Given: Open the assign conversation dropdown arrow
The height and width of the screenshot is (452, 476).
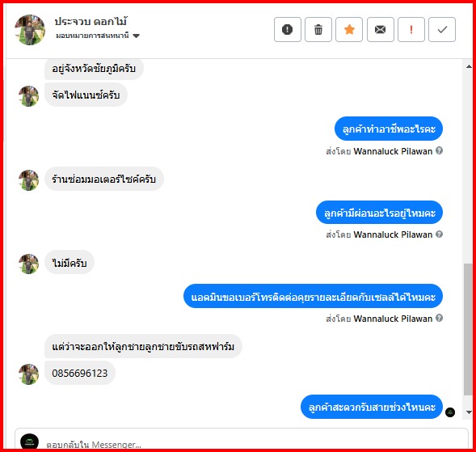Looking at the screenshot, I should [137, 36].
